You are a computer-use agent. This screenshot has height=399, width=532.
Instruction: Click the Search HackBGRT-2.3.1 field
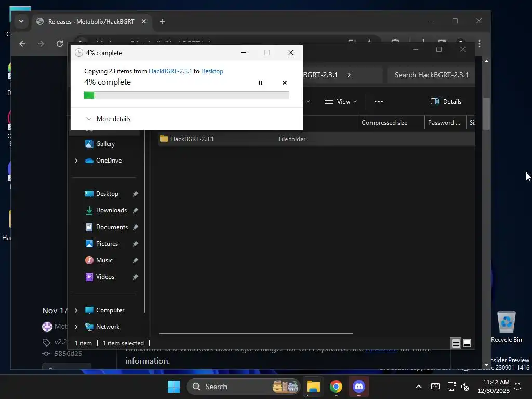(431, 75)
